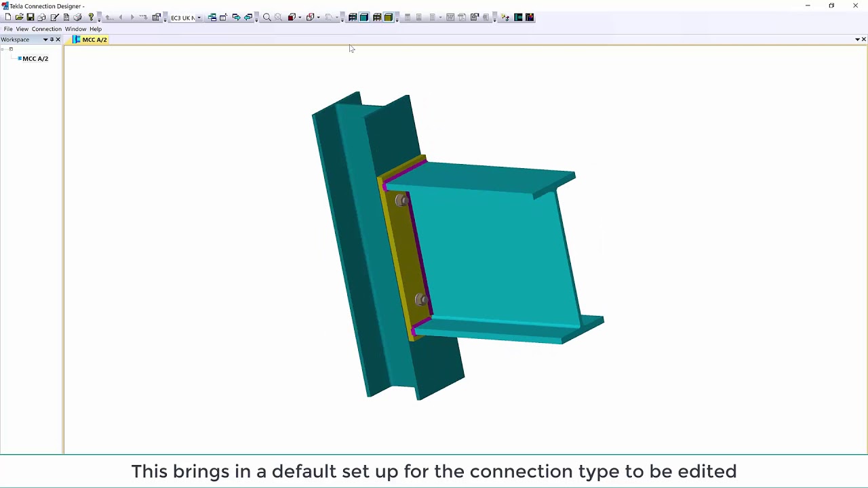The width and height of the screenshot is (868, 488).
Task: Close the Workspace panel
Action: click(x=58, y=39)
